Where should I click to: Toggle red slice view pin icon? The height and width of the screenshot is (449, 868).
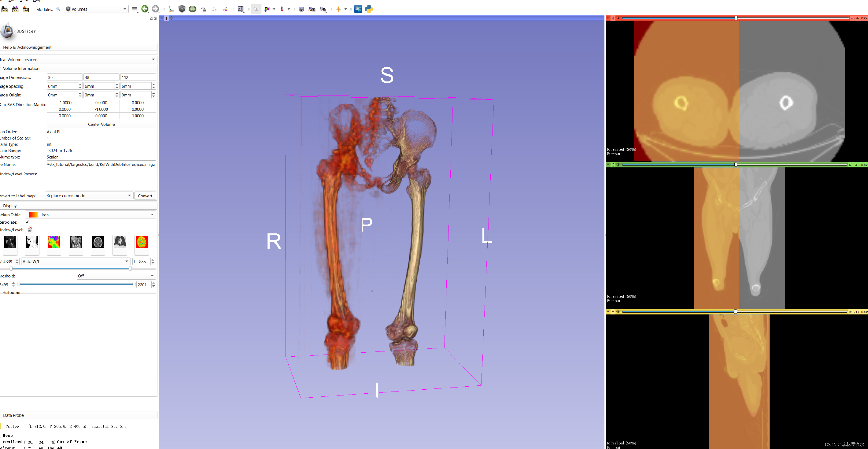pos(608,18)
